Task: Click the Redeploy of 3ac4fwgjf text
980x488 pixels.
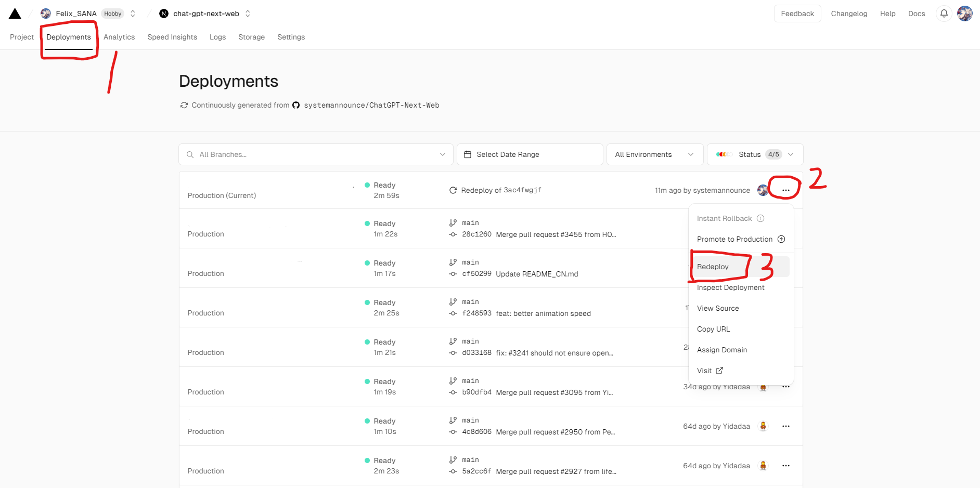Action: [x=501, y=190]
